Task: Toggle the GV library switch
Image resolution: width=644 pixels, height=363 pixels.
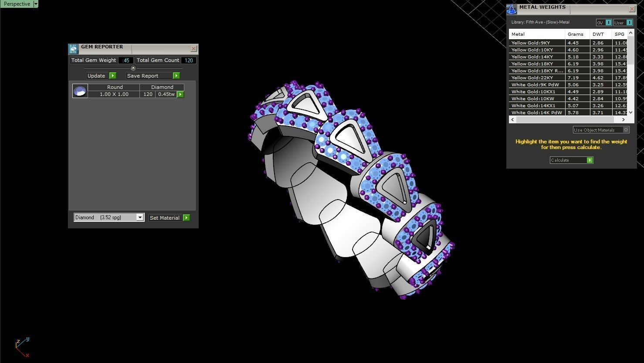Action: pyautogui.click(x=604, y=23)
